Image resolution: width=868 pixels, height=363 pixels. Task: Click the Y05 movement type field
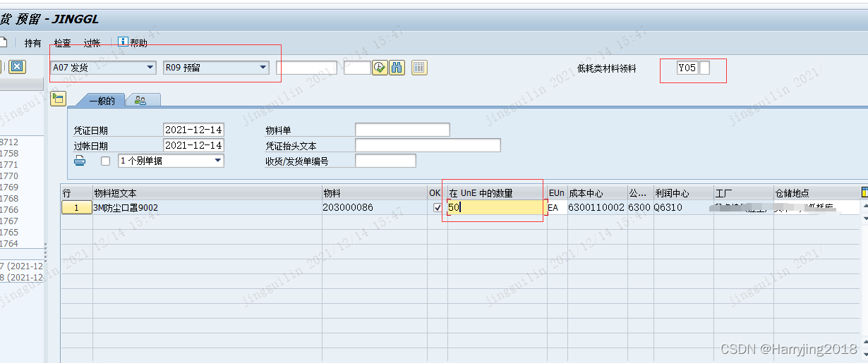pos(687,68)
